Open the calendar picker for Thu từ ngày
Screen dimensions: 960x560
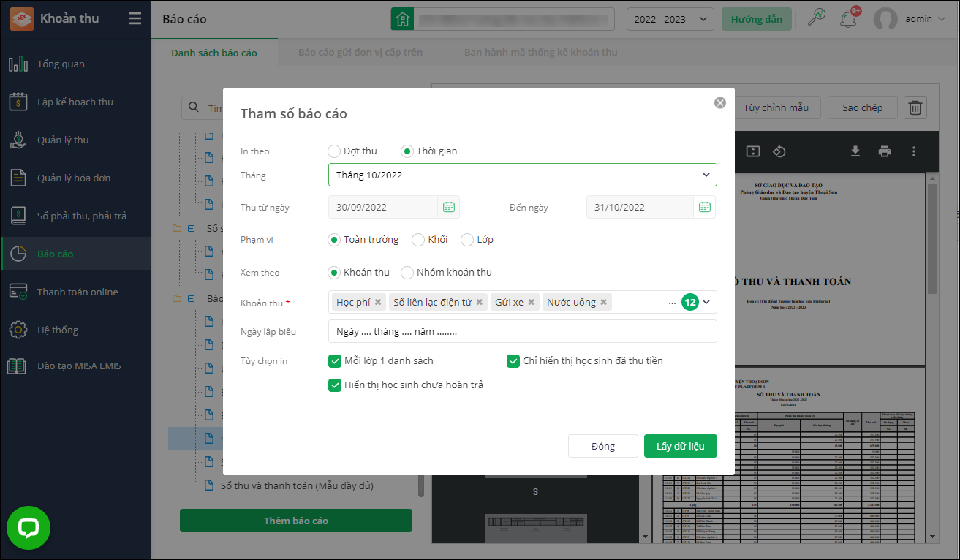tap(448, 207)
